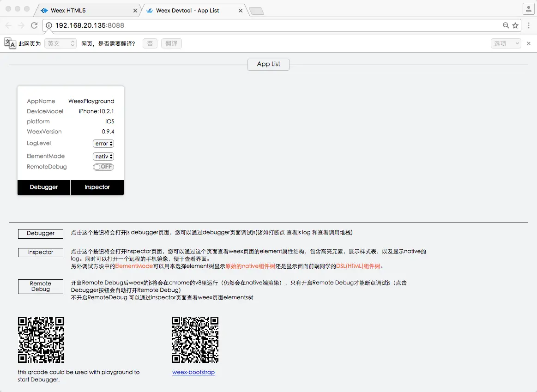The height and width of the screenshot is (392, 537).
Task: Click the AppName label
Action: (x=41, y=101)
